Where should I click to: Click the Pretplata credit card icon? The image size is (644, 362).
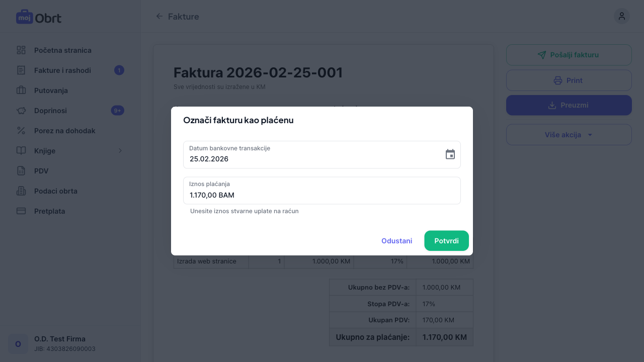point(21,211)
